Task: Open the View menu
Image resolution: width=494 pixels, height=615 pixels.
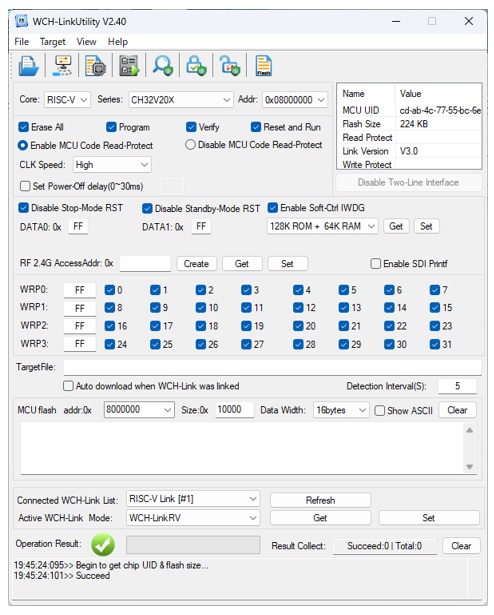Action: pyautogui.click(x=86, y=42)
